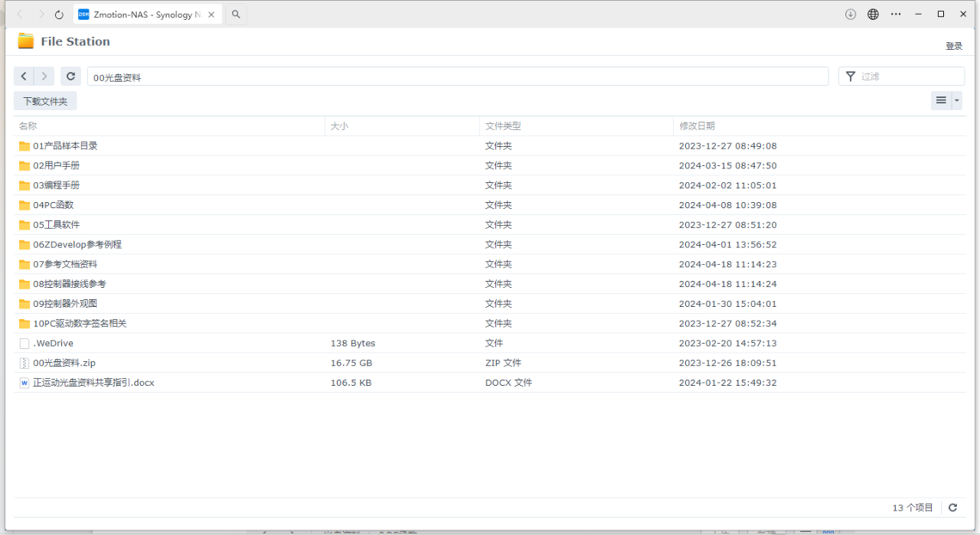
Task: Open browser search magnifier button
Action: point(236,15)
